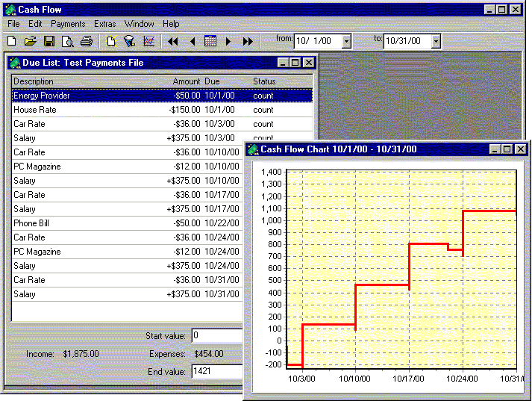The image size is (532, 401).
Task: Select the PC Magazine row due 10/10/00
Action: pyautogui.click(x=128, y=167)
